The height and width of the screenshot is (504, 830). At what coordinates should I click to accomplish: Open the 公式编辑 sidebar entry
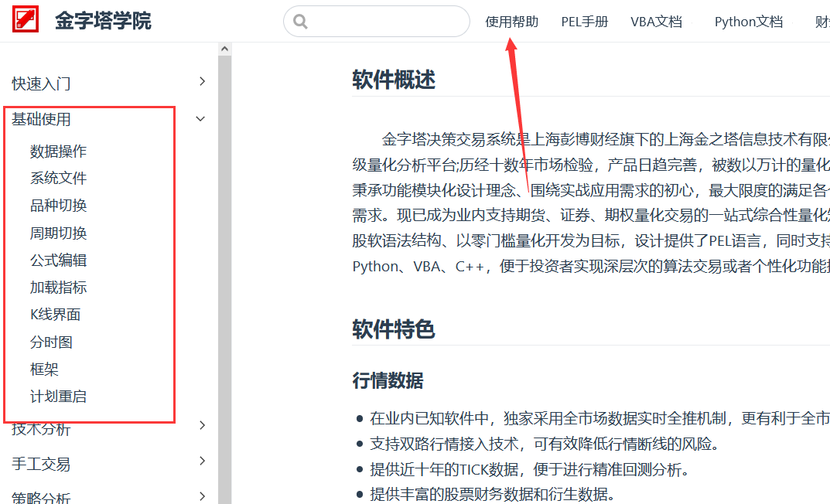coord(58,261)
